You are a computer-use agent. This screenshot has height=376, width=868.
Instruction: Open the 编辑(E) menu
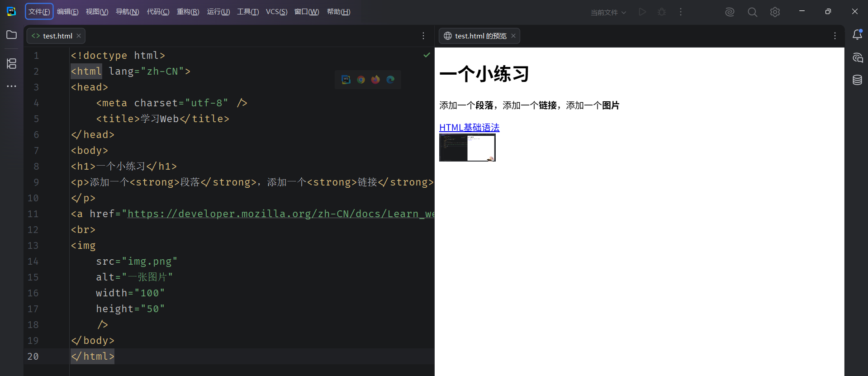pos(68,12)
